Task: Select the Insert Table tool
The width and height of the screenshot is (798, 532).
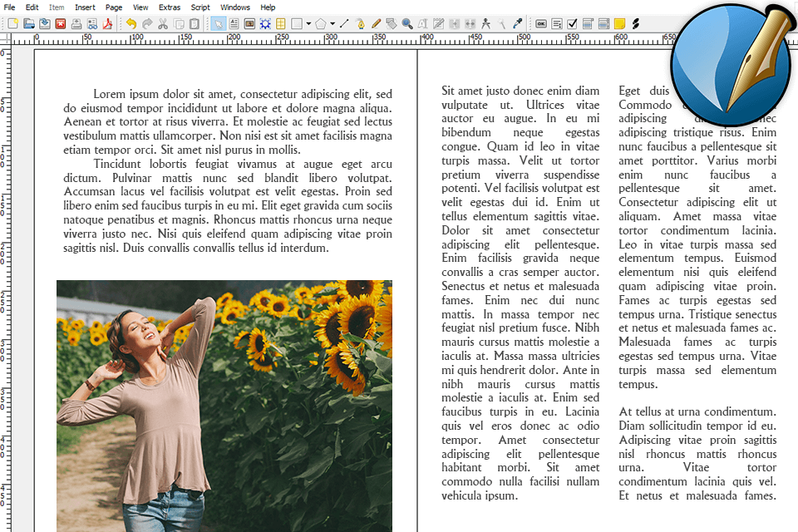Action: coord(281,24)
